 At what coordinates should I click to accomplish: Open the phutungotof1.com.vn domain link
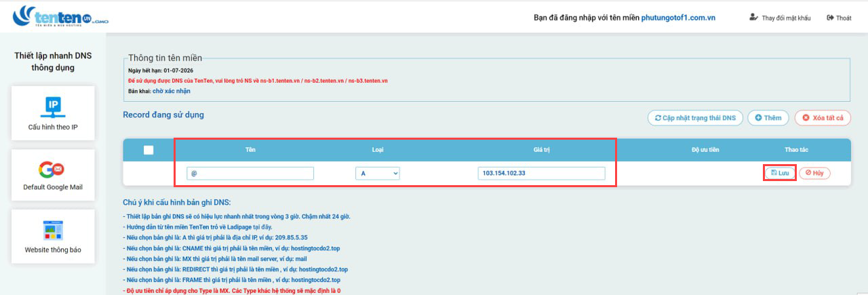pyautogui.click(x=678, y=18)
